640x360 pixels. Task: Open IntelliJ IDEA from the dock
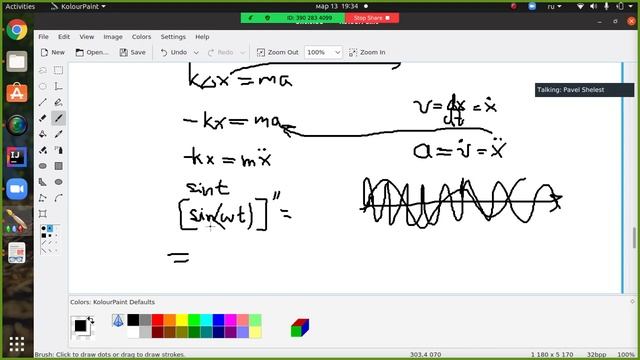coord(17,157)
